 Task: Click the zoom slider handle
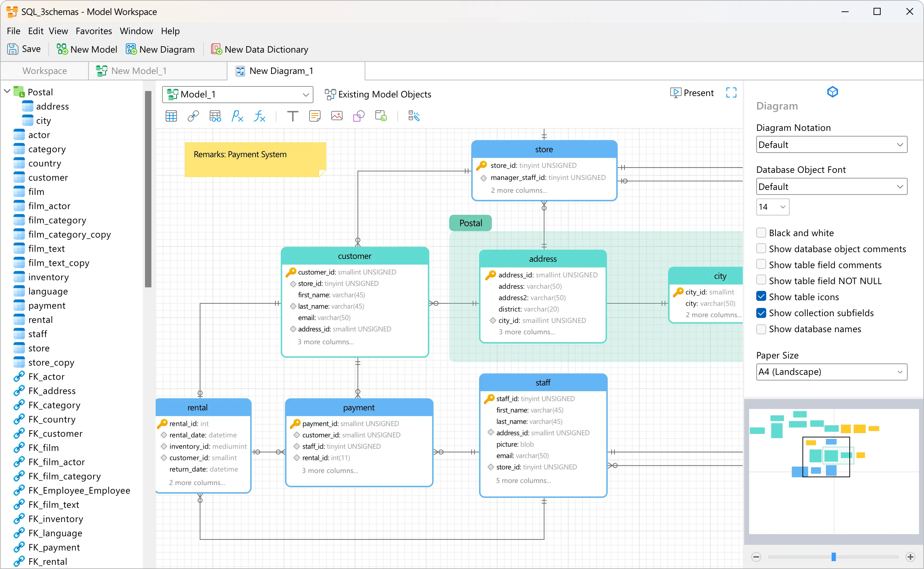(x=833, y=557)
